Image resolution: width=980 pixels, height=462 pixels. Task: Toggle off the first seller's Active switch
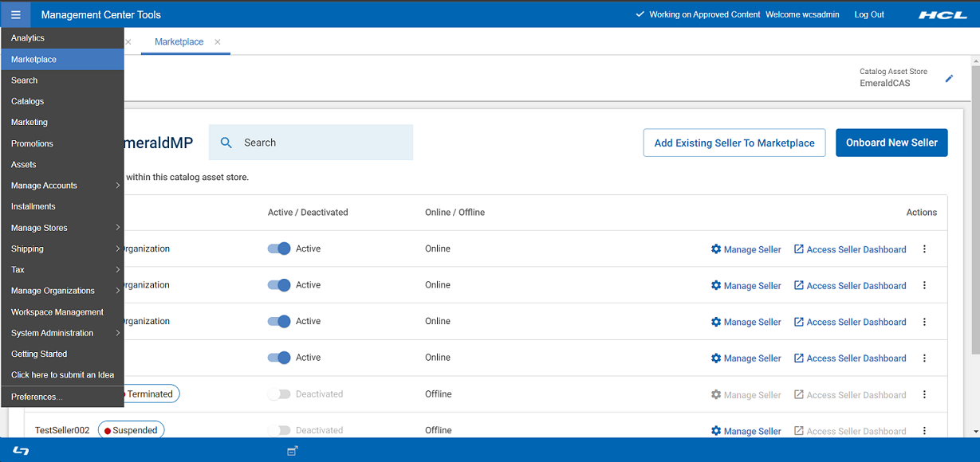pyautogui.click(x=279, y=249)
